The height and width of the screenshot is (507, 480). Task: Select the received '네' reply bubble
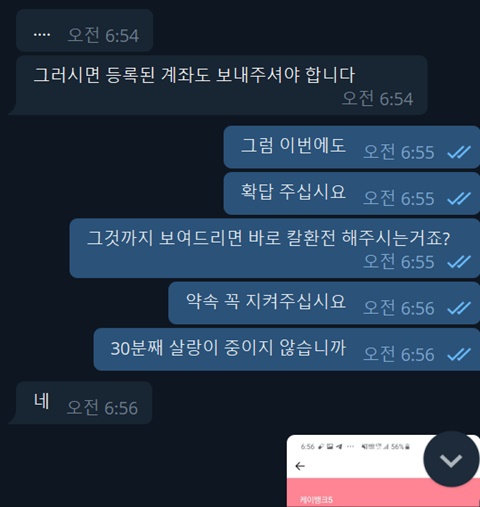tap(84, 403)
